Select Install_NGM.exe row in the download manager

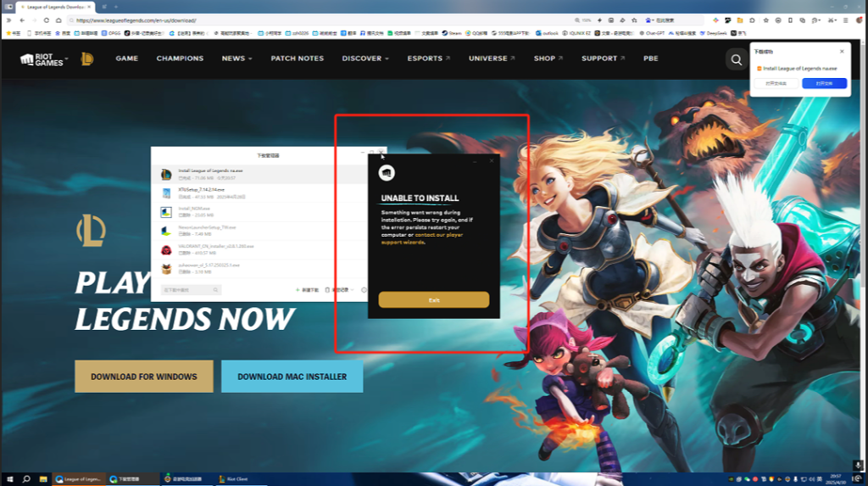pyautogui.click(x=260, y=212)
